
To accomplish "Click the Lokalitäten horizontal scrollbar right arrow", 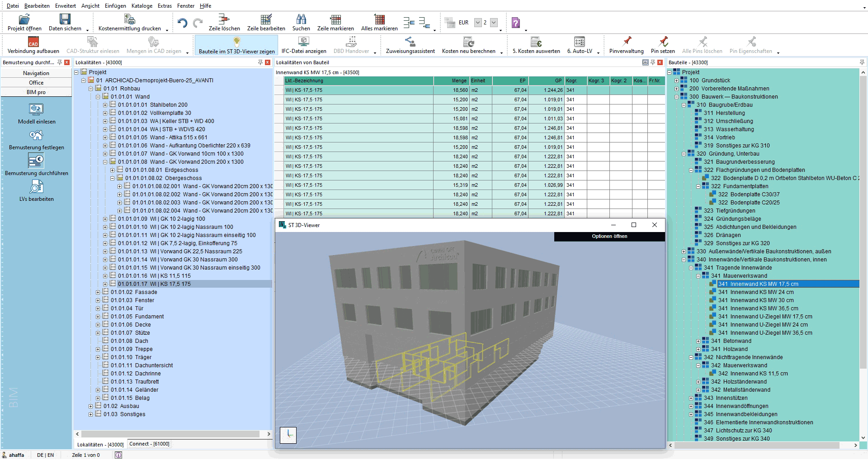I will (x=269, y=434).
